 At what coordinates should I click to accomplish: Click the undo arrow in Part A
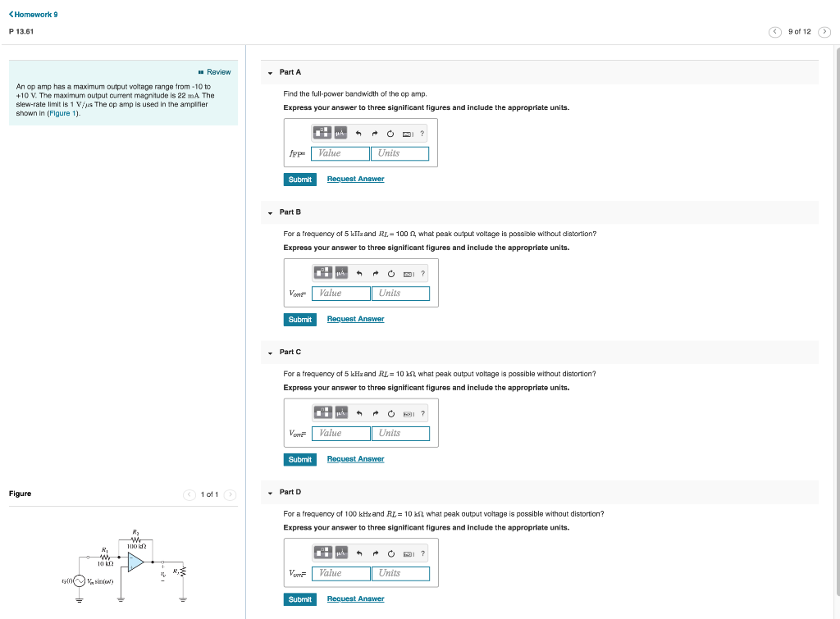(358, 133)
